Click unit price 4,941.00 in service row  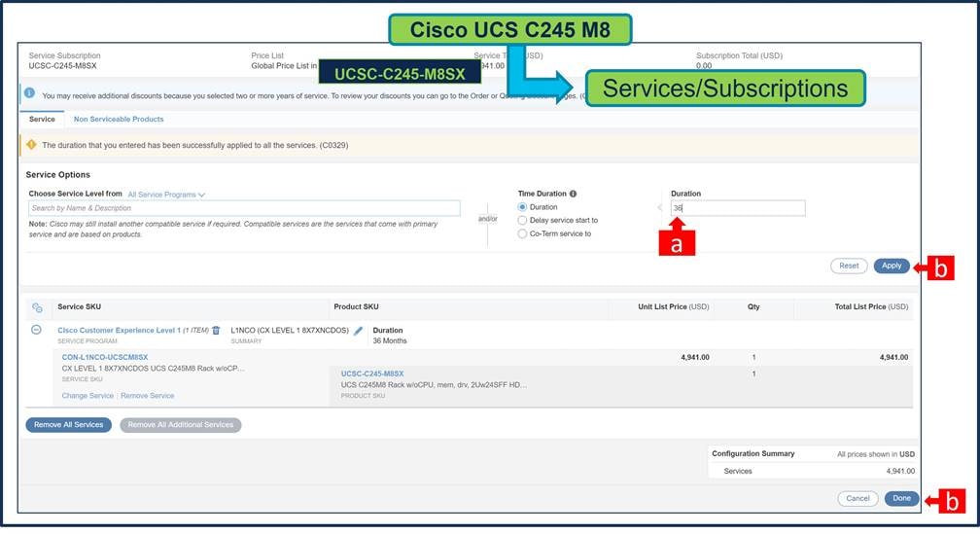coord(695,357)
